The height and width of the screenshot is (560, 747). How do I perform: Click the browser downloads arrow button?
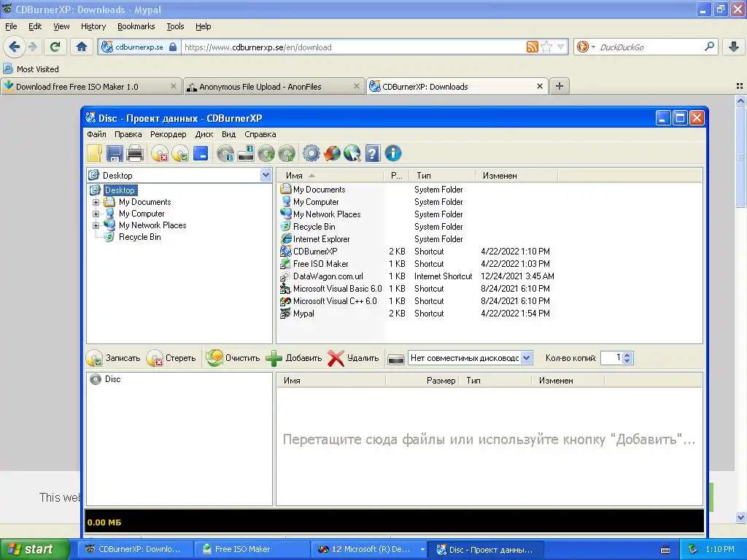[734, 47]
